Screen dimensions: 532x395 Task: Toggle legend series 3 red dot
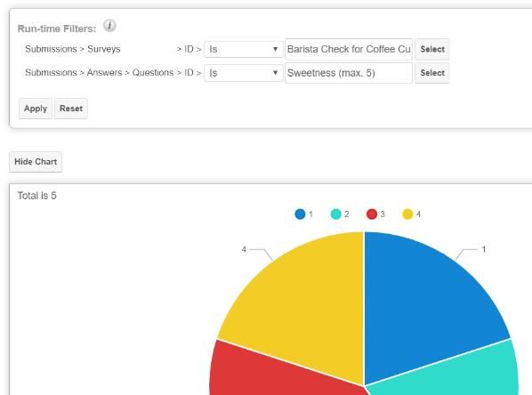pos(372,214)
